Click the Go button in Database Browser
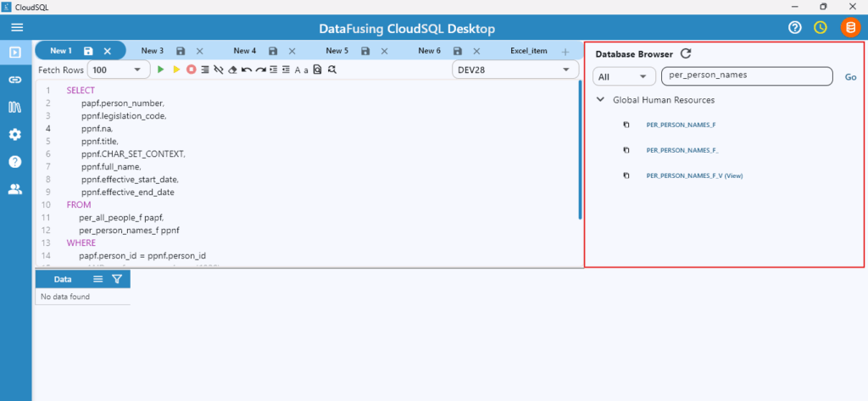 click(850, 77)
